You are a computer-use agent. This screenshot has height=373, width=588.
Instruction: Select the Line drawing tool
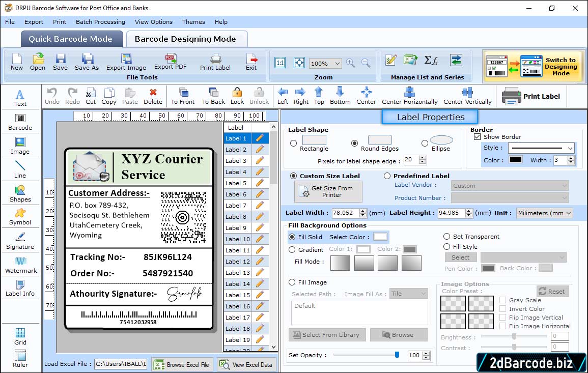[20, 170]
